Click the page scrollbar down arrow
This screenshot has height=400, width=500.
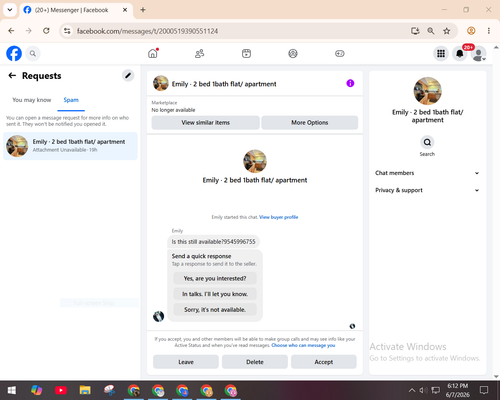496,376
